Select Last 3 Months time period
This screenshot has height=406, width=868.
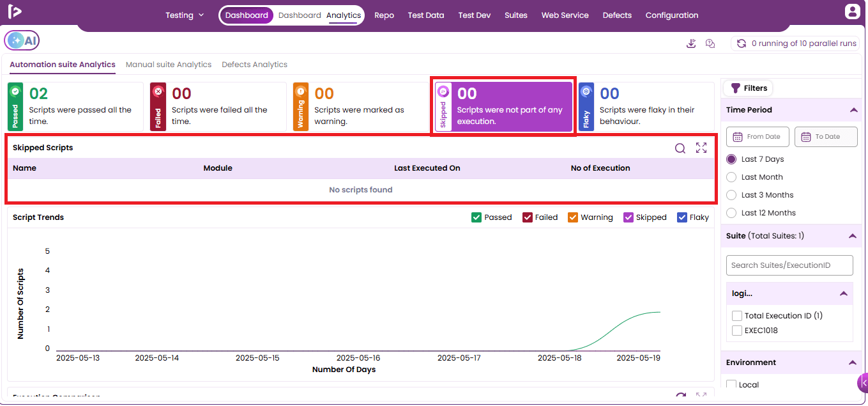pyautogui.click(x=731, y=195)
